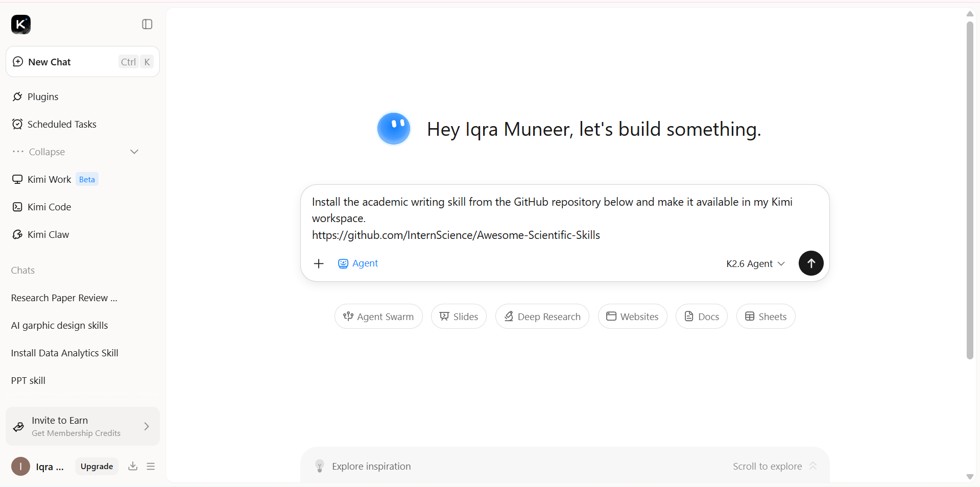The height and width of the screenshot is (487, 980).
Task: Toggle the sidebar panel icon
Action: [x=147, y=24]
